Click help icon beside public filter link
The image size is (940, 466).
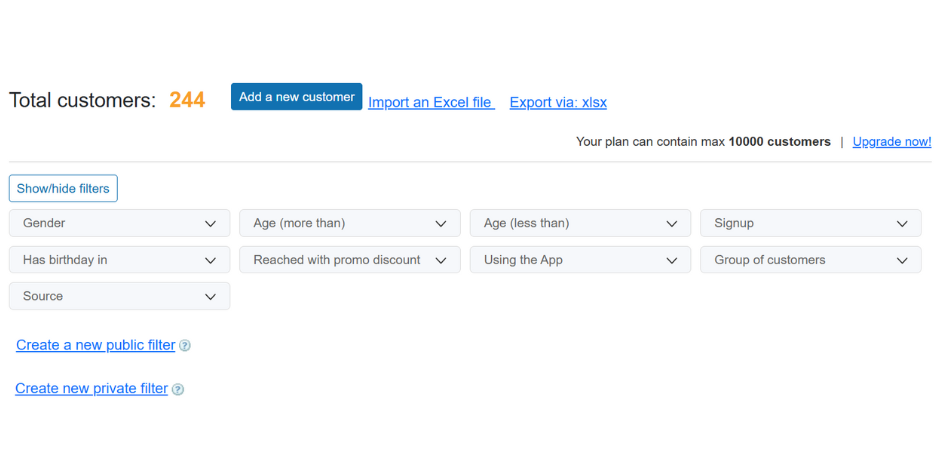185,346
